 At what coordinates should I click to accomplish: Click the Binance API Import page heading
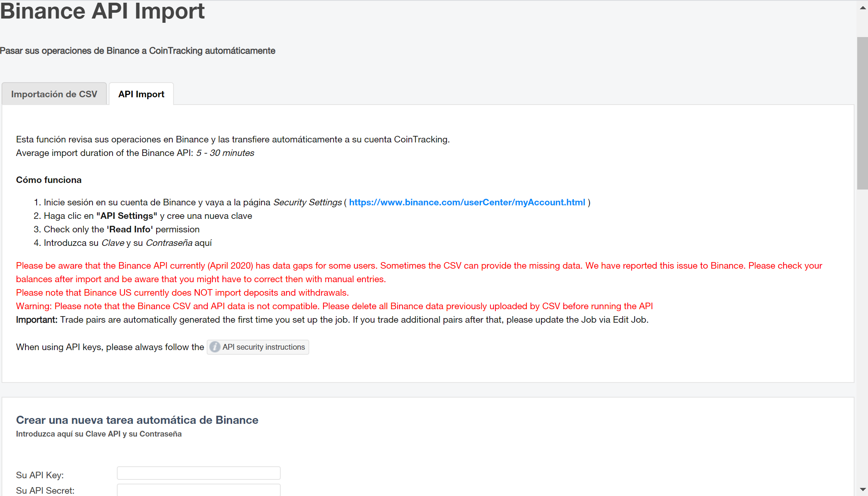click(103, 11)
